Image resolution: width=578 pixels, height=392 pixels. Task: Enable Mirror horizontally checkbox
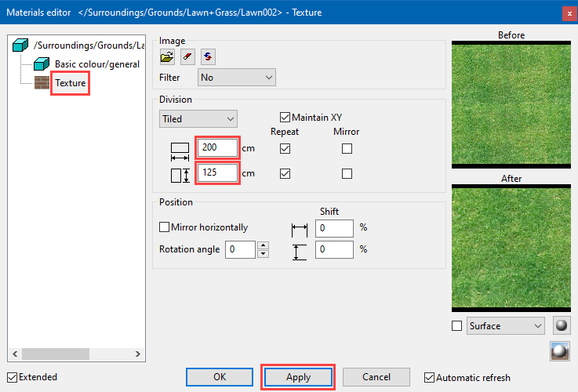click(165, 227)
